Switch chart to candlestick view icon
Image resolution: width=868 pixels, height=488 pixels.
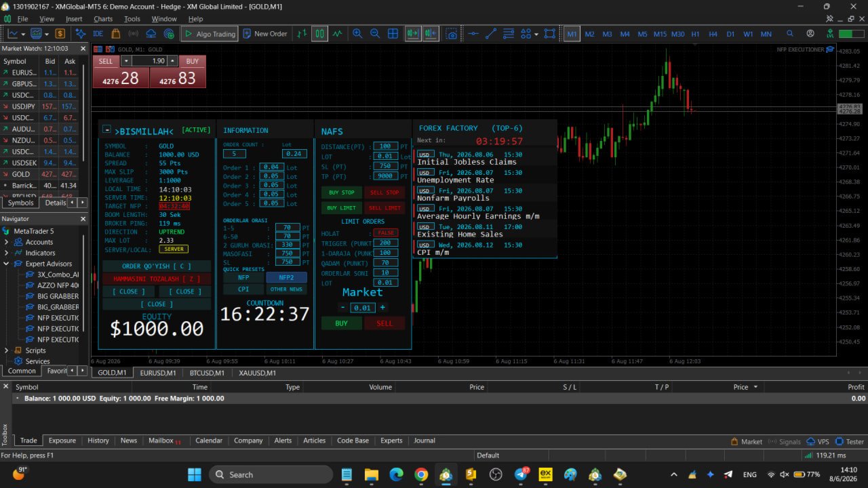point(320,33)
